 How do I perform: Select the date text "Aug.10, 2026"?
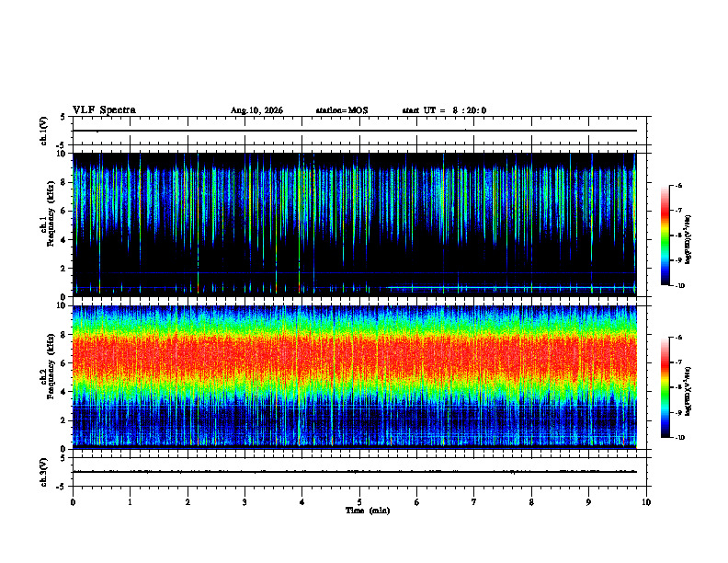(x=256, y=110)
